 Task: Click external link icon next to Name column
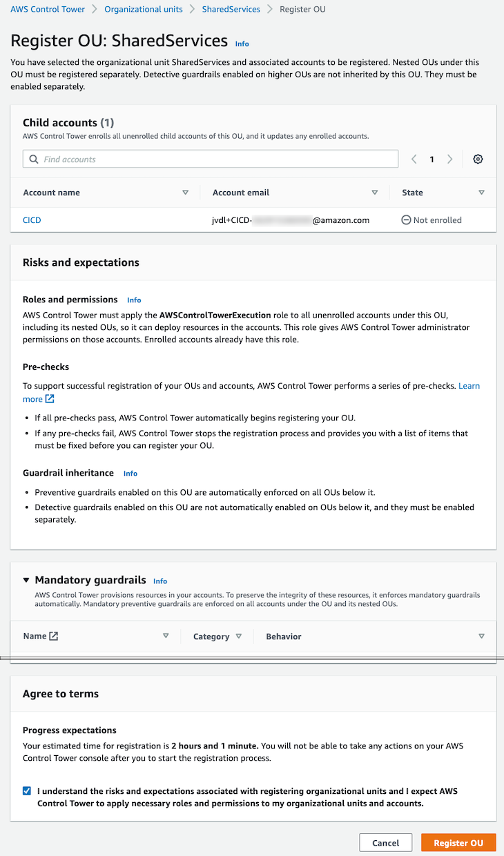(54, 636)
